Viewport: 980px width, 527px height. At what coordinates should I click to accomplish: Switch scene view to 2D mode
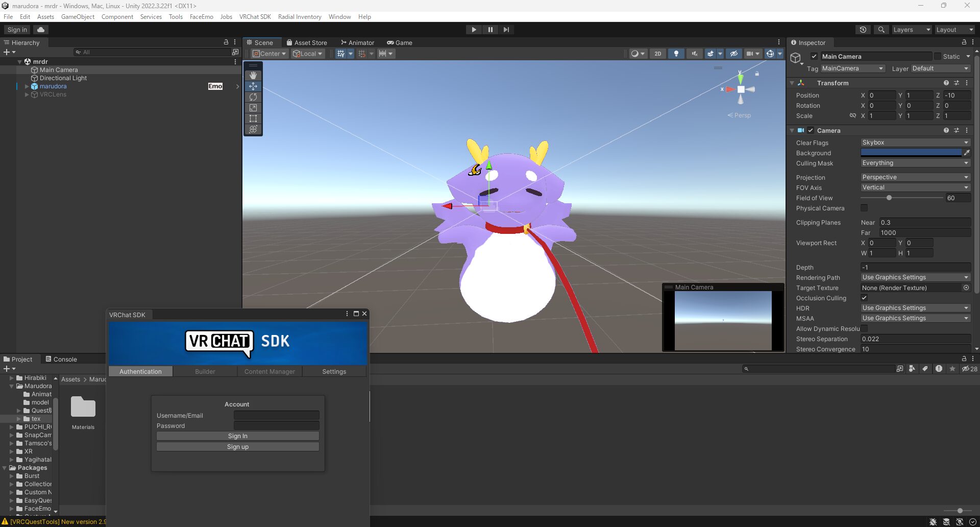click(x=658, y=54)
